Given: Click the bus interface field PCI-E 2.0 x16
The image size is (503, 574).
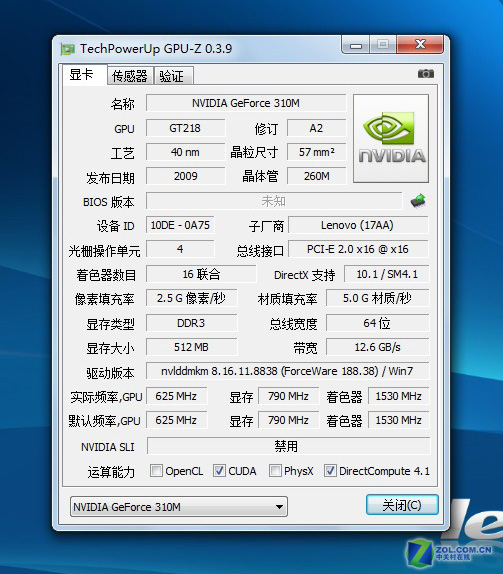Looking at the screenshot, I should (358, 249).
